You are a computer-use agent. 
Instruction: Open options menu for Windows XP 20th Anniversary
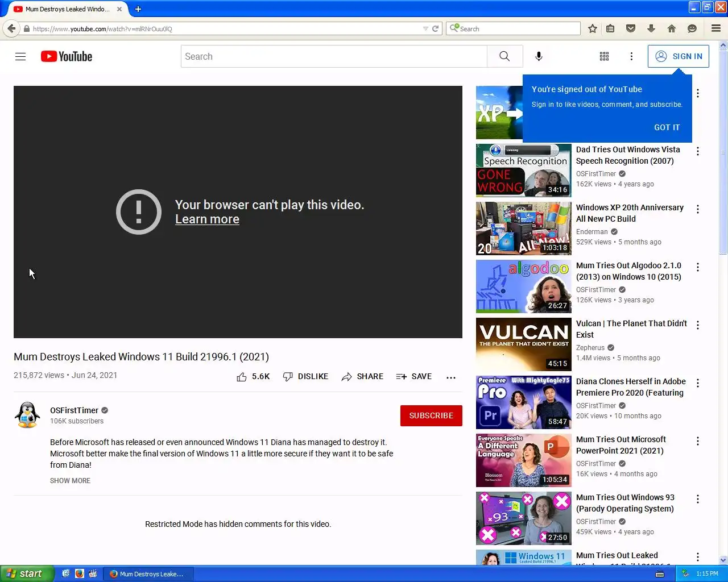point(698,209)
